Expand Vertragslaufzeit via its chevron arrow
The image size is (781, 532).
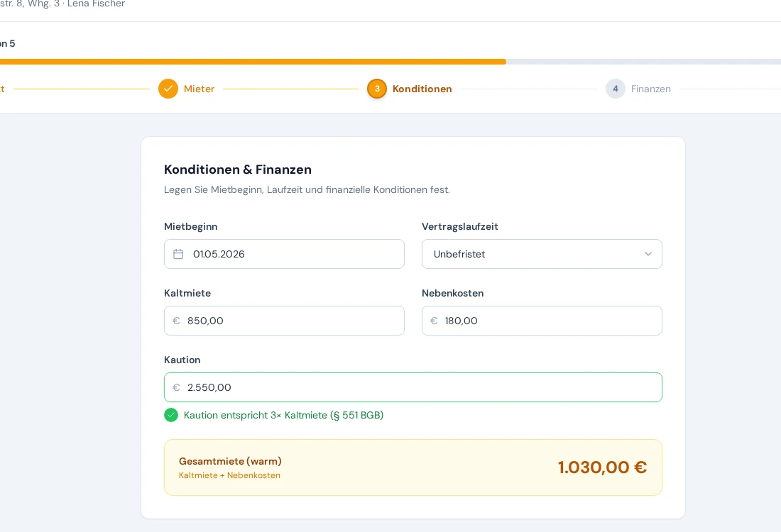[x=648, y=254]
